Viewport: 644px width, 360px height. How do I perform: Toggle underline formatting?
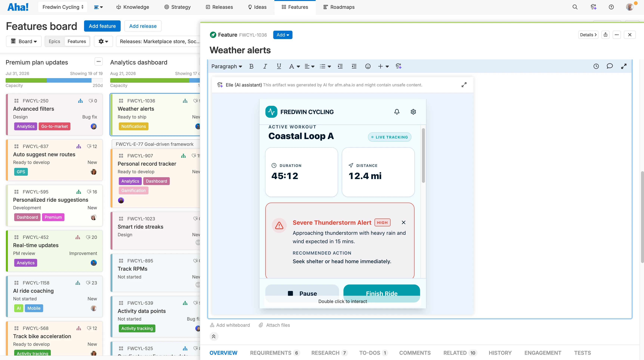point(279,66)
